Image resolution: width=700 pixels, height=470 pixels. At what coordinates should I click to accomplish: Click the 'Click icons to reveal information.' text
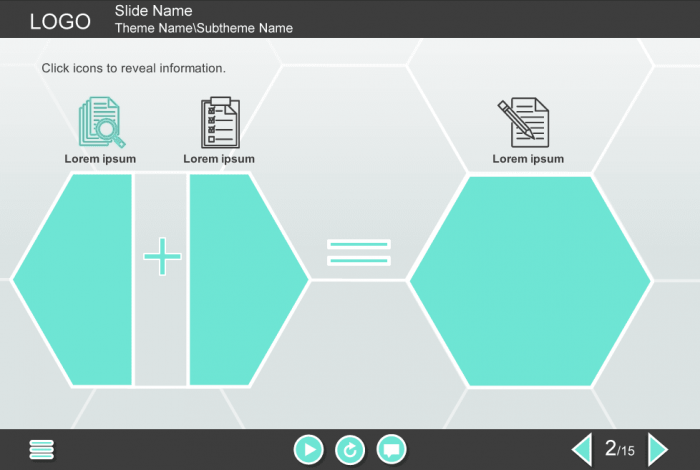[133, 68]
